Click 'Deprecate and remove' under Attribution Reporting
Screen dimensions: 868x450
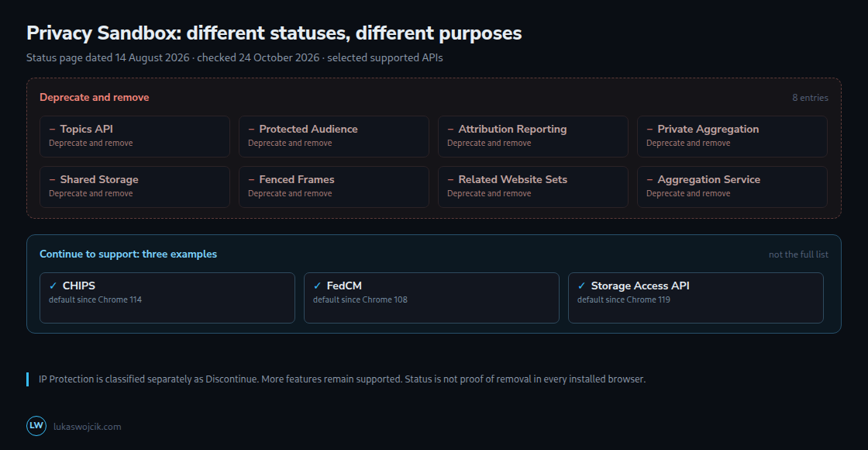pyautogui.click(x=489, y=143)
